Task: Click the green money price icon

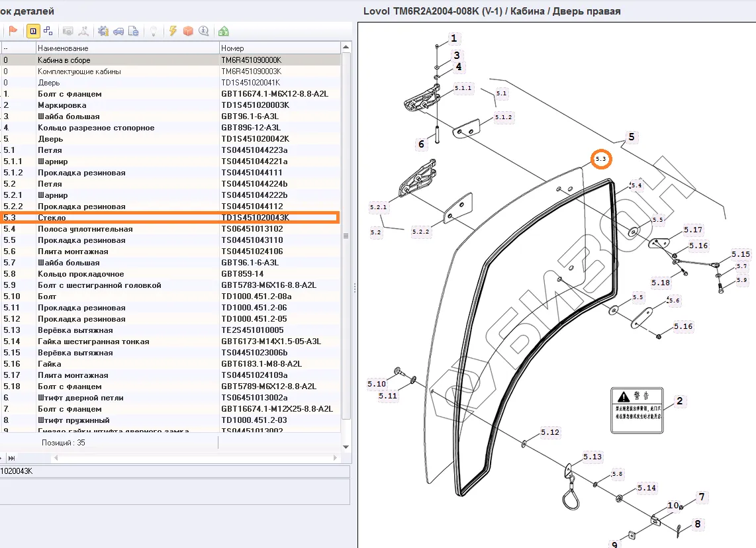Action: [x=224, y=31]
